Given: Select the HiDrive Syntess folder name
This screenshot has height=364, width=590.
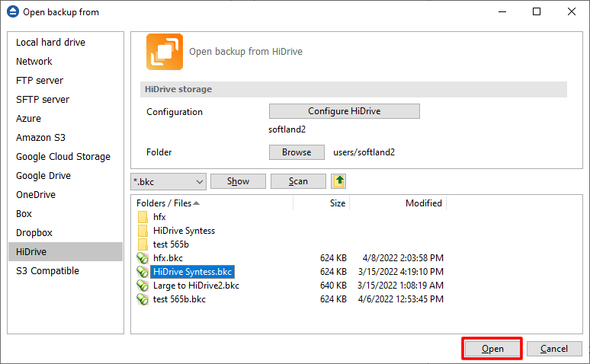Looking at the screenshot, I should (184, 231).
